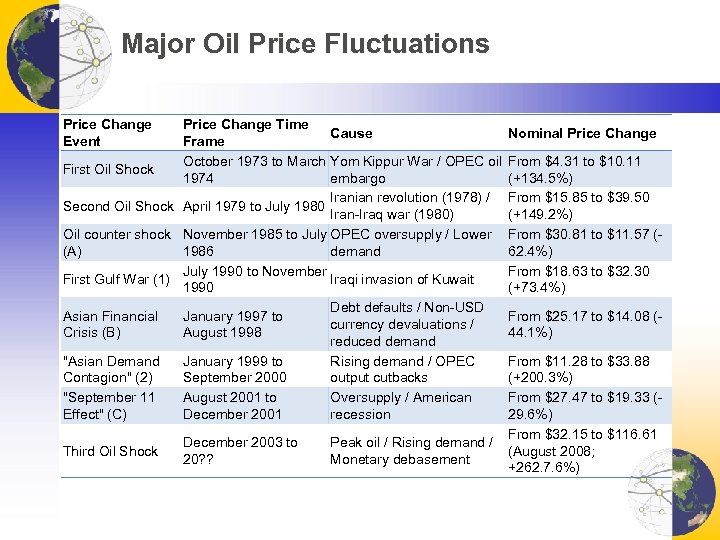Select the Price Change Event column header
Image resolution: width=720 pixels, height=540 pixels.
107,133
